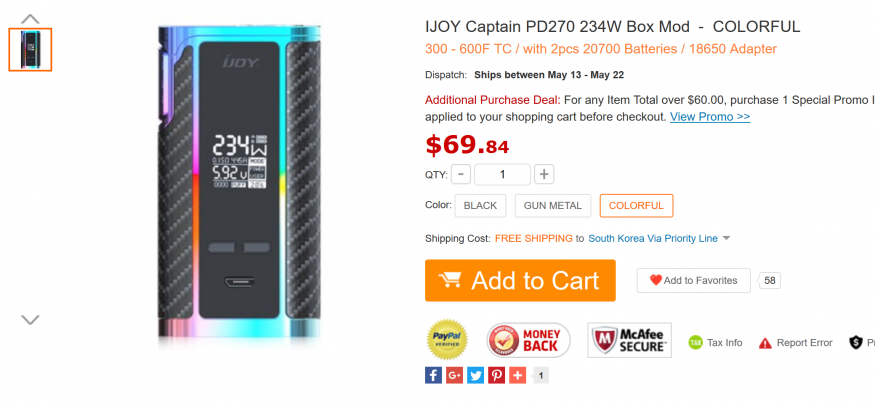Image resolution: width=875 pixels, height=405 pixels.
Task: Report Error on this listing
Action: 795,342
